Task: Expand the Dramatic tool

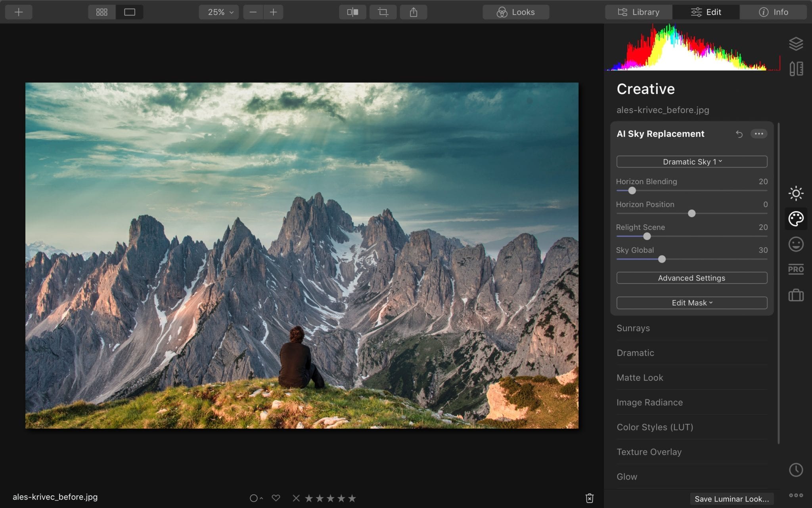Action: [692, 353]
